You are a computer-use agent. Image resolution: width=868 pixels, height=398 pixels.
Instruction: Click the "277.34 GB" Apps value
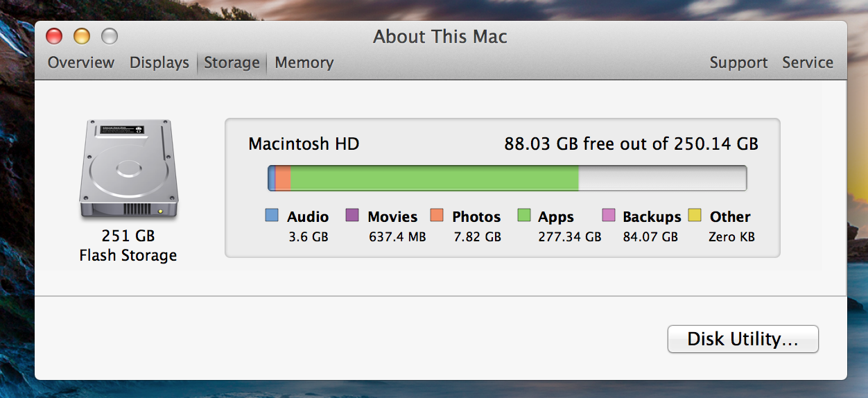(570, 237)
